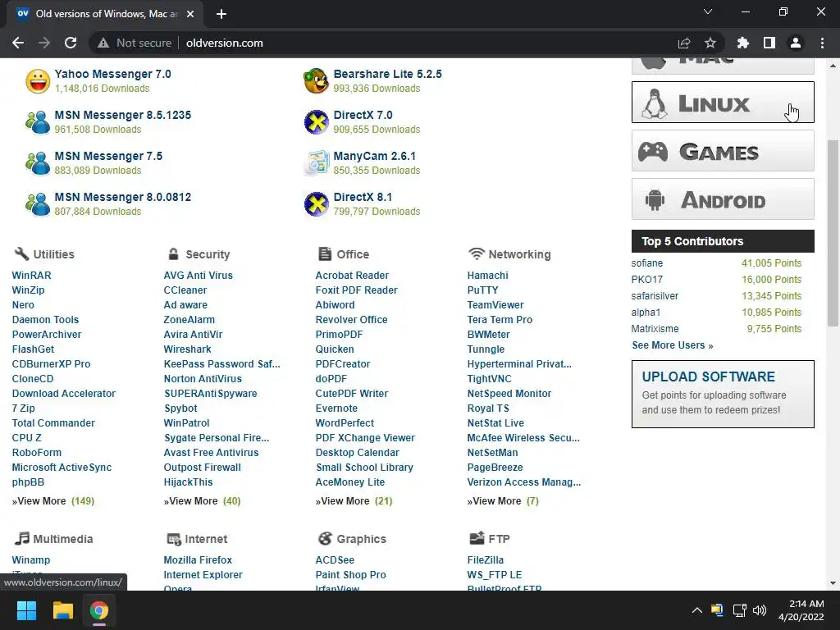Open the Acrobat Reader link
The width and height of the screenshot is (840, 630).
(x=352, y=276)
